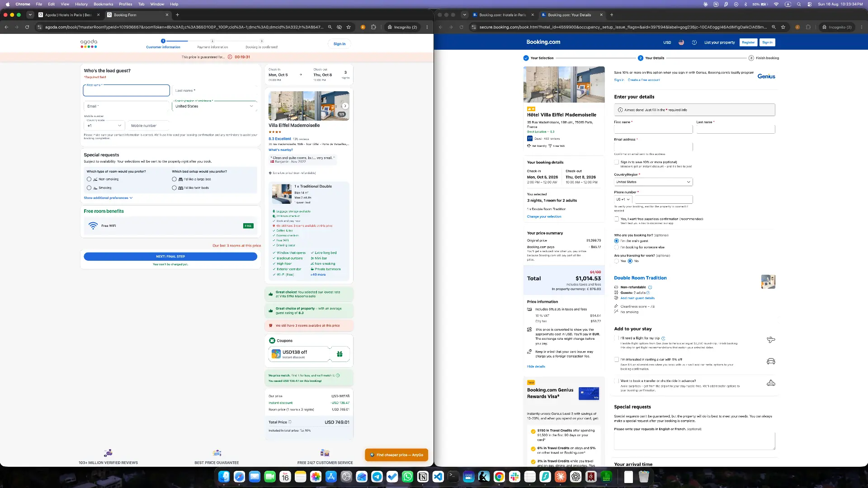The image size is (868, 488).
Task: Click the car rental icon on Booking.com
Action: [x=771, y=361]
